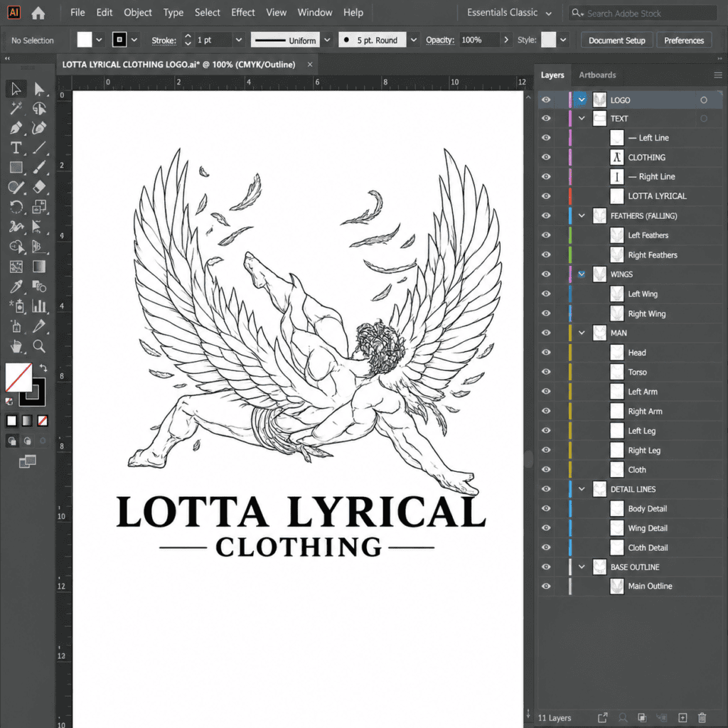Go to Illustrator Home screen icon
728x728 pixels.
[38, 13]
